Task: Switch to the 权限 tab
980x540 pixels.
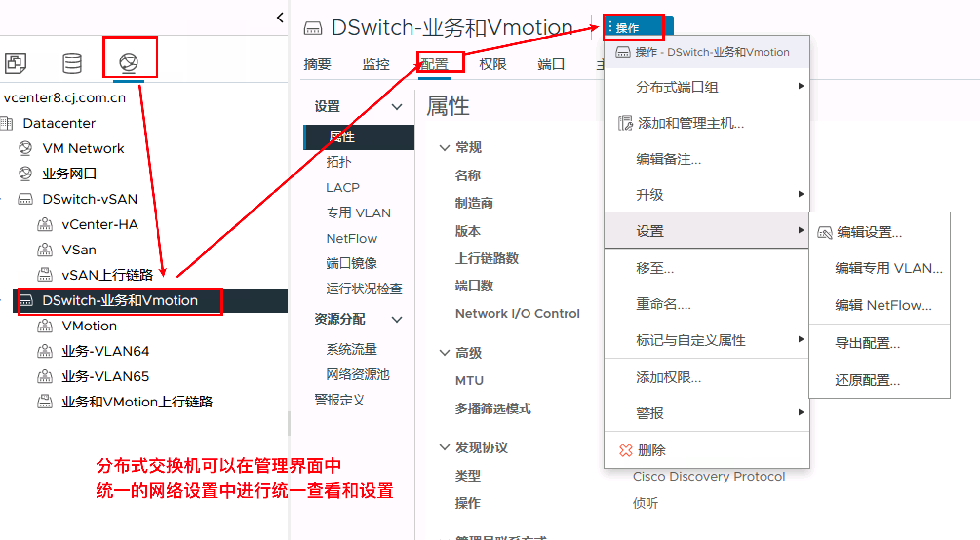Action: 492,64
